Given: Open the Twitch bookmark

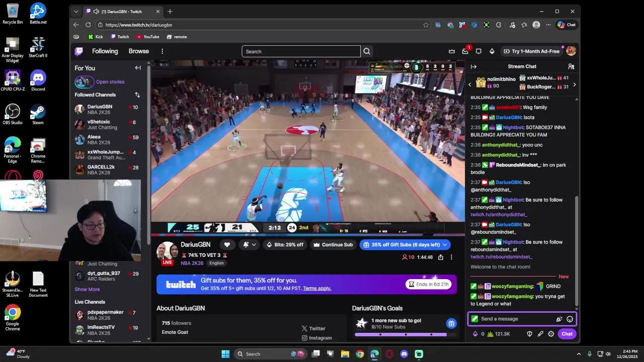Looking at the screenshot, I should 120,37.
